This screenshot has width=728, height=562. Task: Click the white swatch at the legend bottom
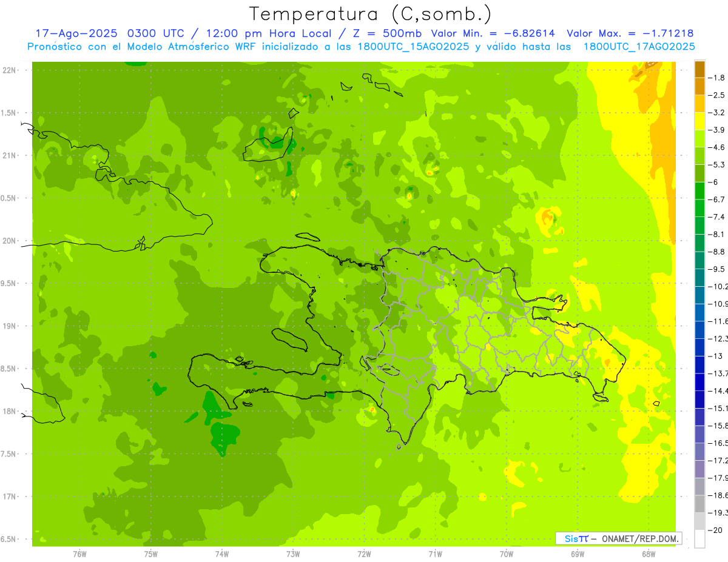pyautogui.click(x=699, y=538)
